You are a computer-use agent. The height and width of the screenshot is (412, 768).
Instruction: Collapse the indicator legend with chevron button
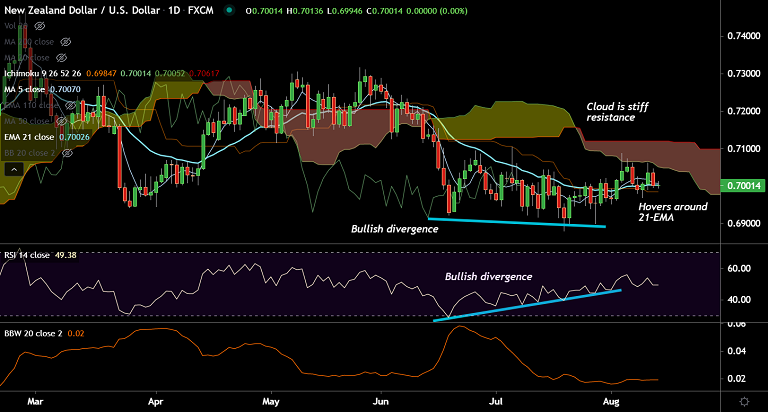[14, 170]
